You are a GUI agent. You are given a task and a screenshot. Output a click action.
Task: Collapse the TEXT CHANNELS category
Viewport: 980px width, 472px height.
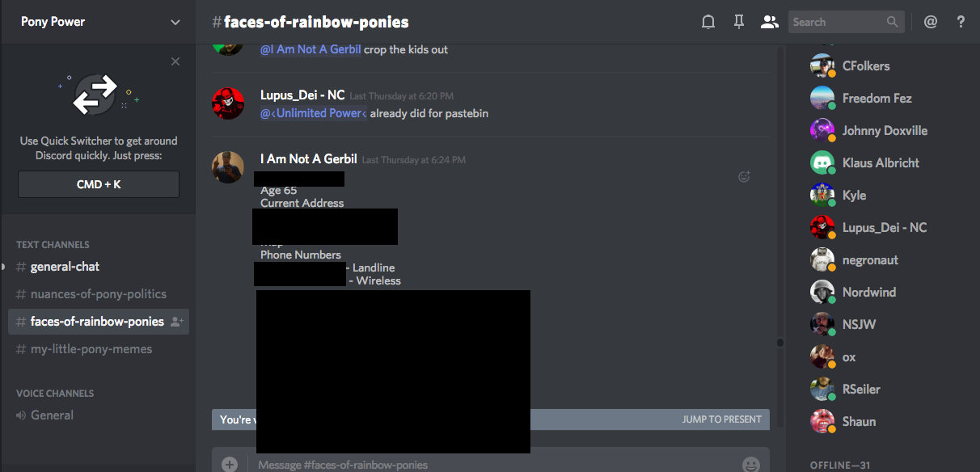(53, 245)
